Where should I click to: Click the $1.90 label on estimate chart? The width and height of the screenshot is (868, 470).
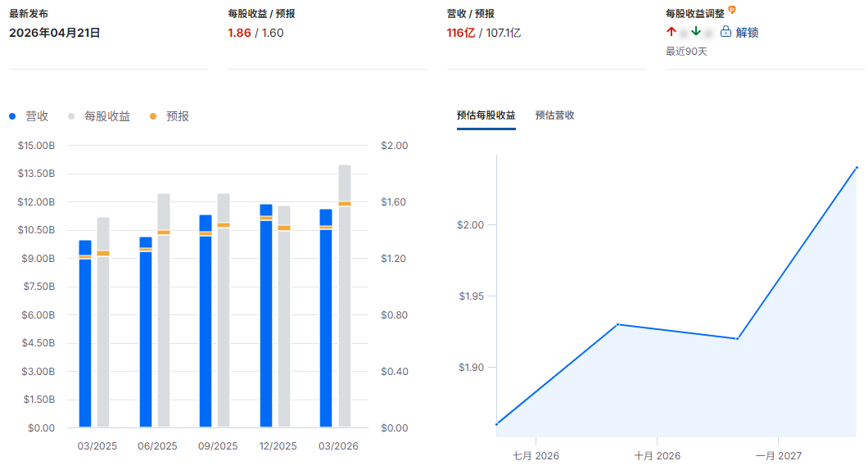471,368
